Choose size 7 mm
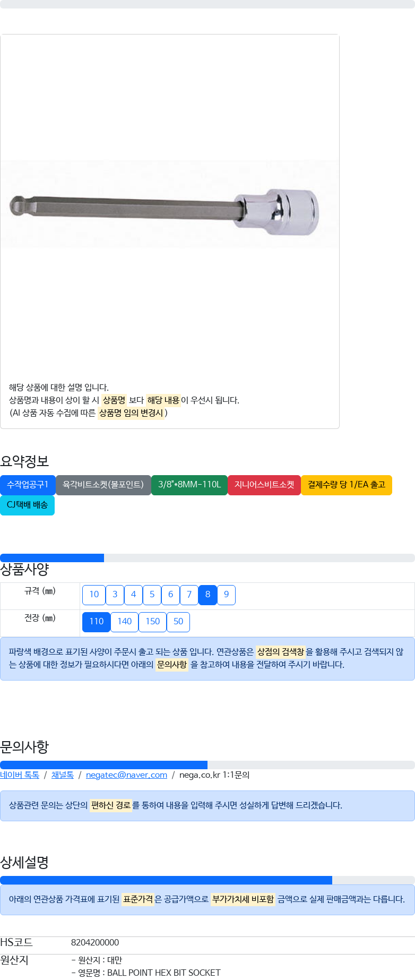This screenshot has width=415, height=980. click(189, 595)
